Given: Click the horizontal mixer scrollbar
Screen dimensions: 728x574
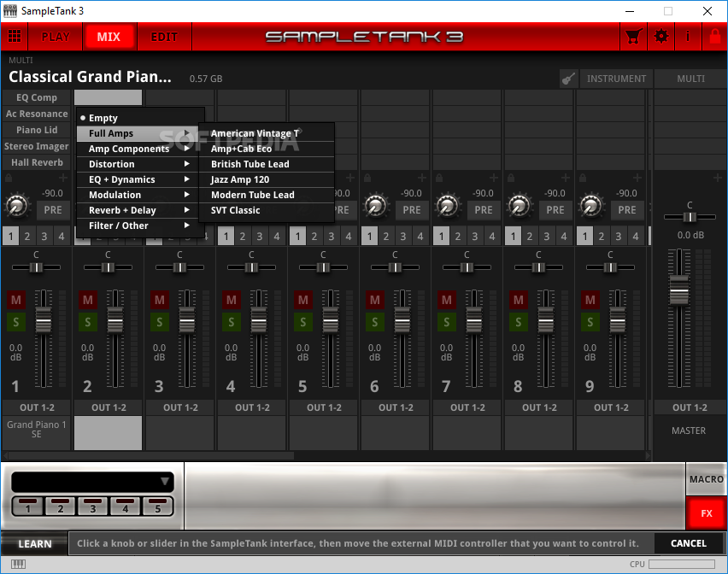Looking at the screenshot, I should 151,456.
